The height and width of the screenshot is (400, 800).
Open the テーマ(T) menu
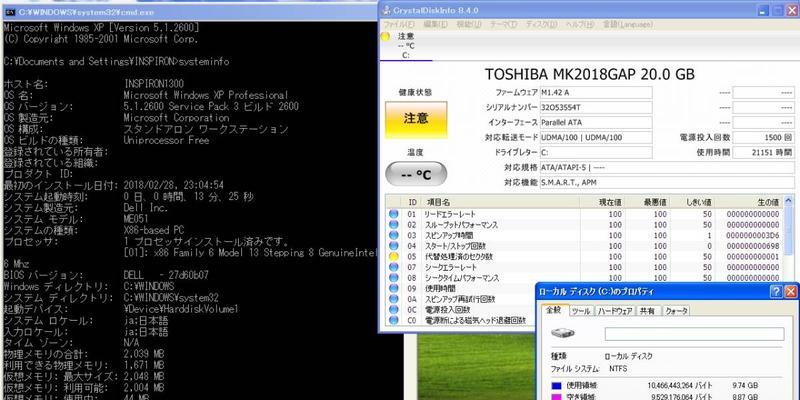(x=503, y=24)
